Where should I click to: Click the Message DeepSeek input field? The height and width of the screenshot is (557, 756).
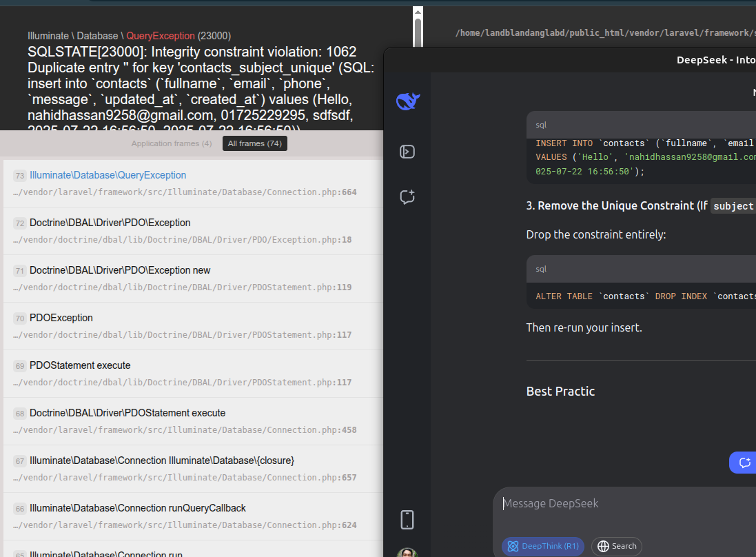pyautogui.click(x=620, y=504)
